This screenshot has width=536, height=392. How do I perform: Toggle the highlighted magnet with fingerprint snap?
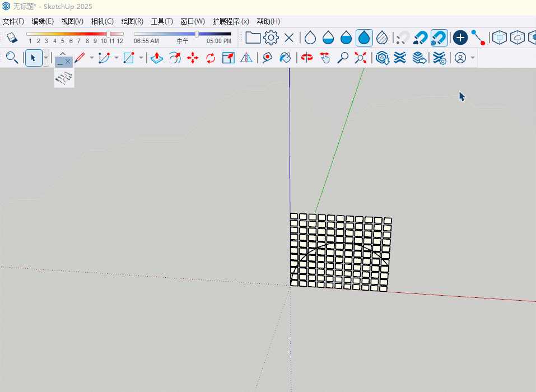click(439, 38)
